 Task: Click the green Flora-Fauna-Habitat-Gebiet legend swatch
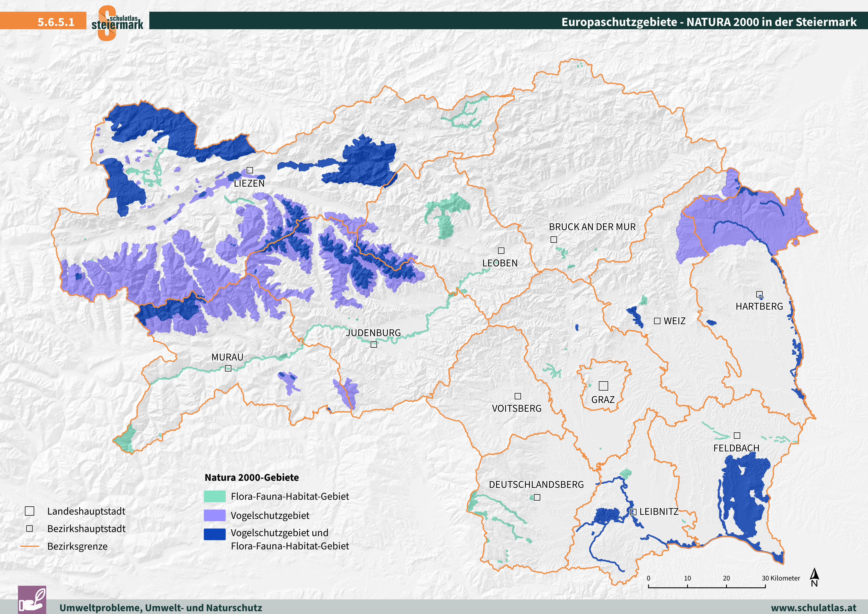click(x=215, y=496)
